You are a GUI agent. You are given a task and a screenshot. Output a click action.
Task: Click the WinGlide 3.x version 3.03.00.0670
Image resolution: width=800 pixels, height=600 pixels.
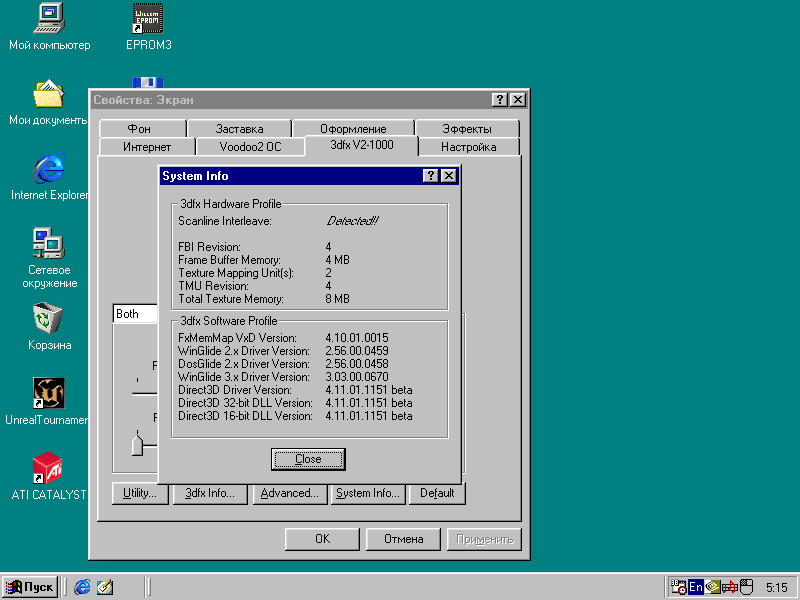(357, 377)
